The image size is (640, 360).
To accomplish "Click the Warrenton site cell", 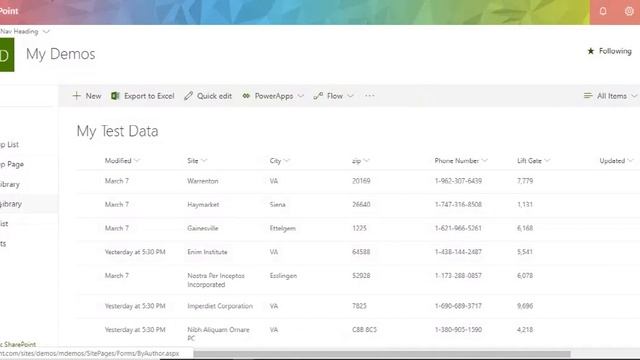I will click(x=202, y=181).
